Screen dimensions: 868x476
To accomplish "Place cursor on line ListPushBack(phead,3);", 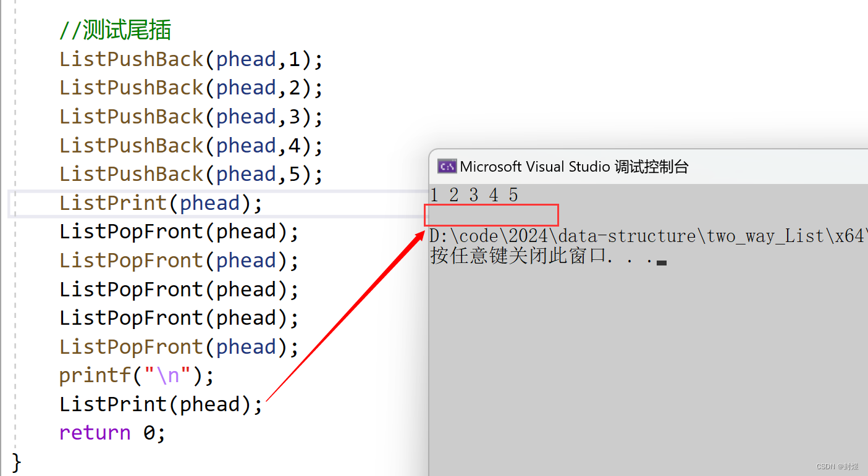I will [192, 117].
